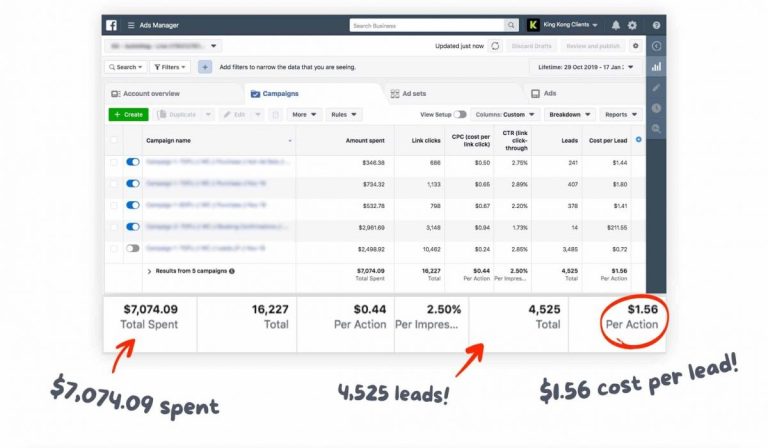The image size is (768, 448).
Task: Check the select-all campaigns header checkbox
Action: point(113,141)
